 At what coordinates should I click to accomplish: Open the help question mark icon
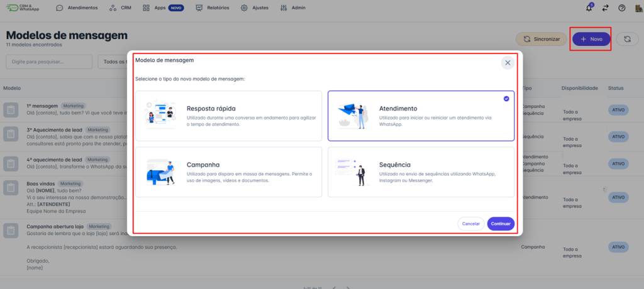click(x=621, y=8)
